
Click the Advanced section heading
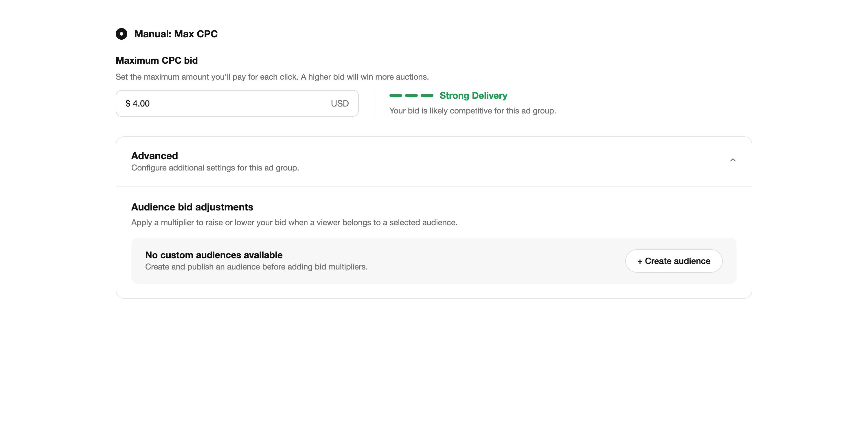click(154, 156)
